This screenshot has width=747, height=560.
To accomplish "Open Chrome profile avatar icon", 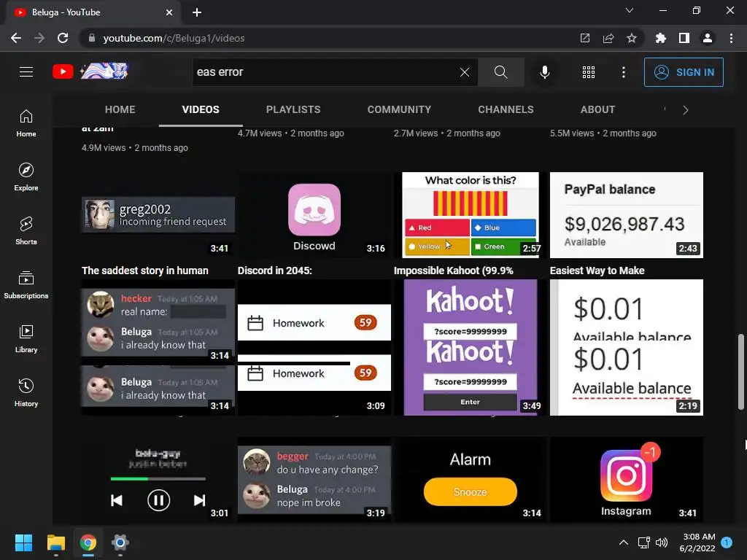I will pos(708,38).
